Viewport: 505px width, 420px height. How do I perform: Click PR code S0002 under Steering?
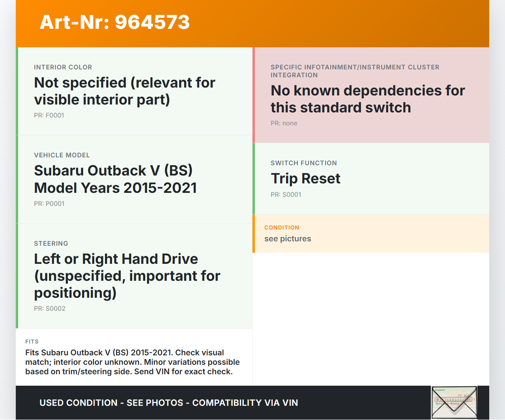point(50,309)
